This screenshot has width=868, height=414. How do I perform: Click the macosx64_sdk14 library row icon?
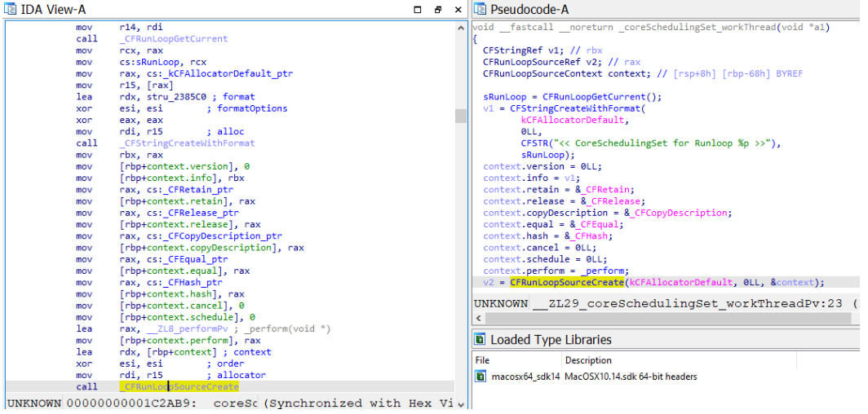481,377
